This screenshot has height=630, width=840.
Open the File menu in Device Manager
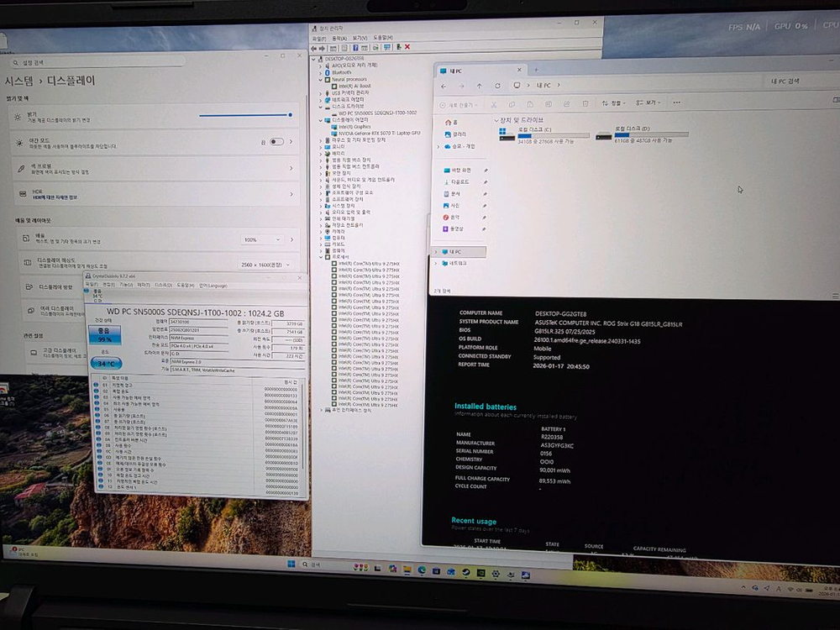tap(318, 38)
